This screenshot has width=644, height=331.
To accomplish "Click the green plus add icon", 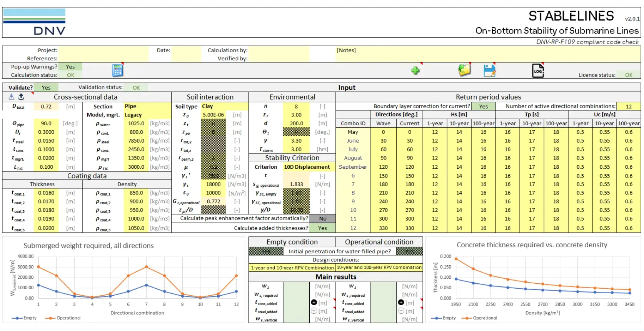I will [415, 70].
